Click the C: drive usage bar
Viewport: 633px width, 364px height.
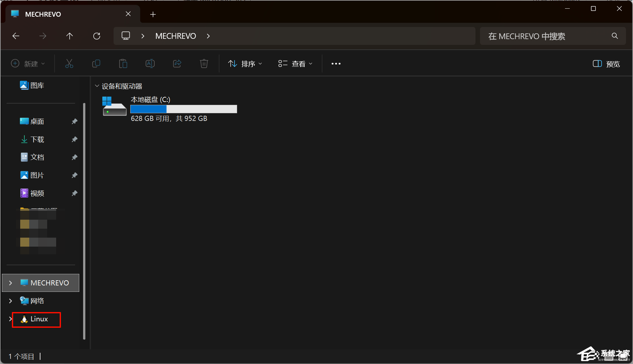[184, 109]
